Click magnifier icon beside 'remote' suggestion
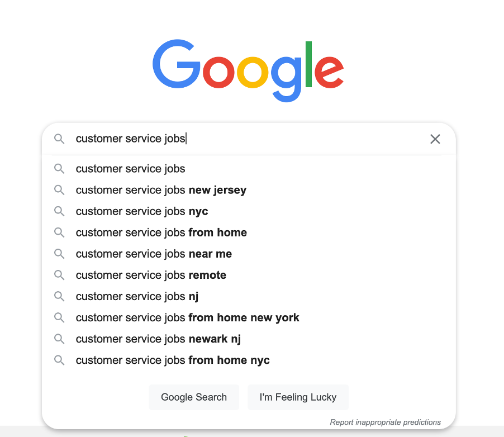The image size is (504, 437). [59, 275]
